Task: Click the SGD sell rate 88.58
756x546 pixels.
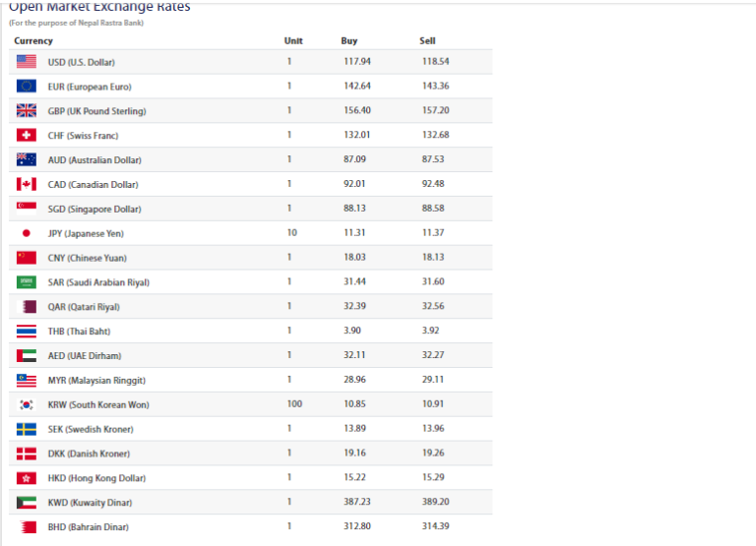Action: coord(432,209)
